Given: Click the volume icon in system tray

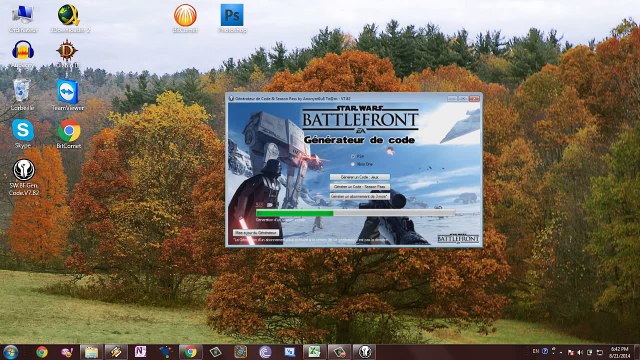Looking at the screenshot, I should (x=580, y=352).
